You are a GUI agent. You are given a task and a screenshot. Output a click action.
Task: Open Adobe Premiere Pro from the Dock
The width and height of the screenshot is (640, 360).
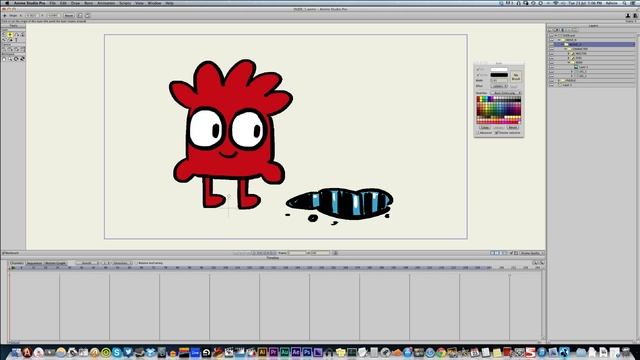point(273,352)
